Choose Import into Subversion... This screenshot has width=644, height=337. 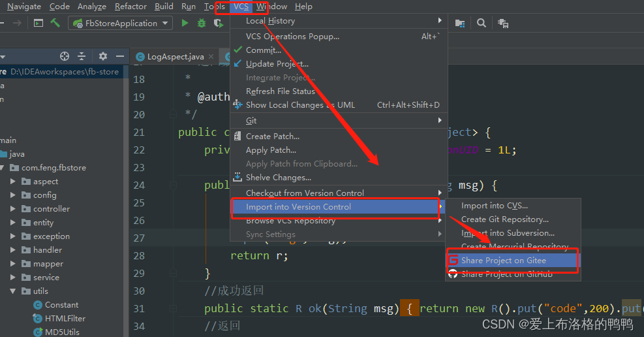click(513, 233)
